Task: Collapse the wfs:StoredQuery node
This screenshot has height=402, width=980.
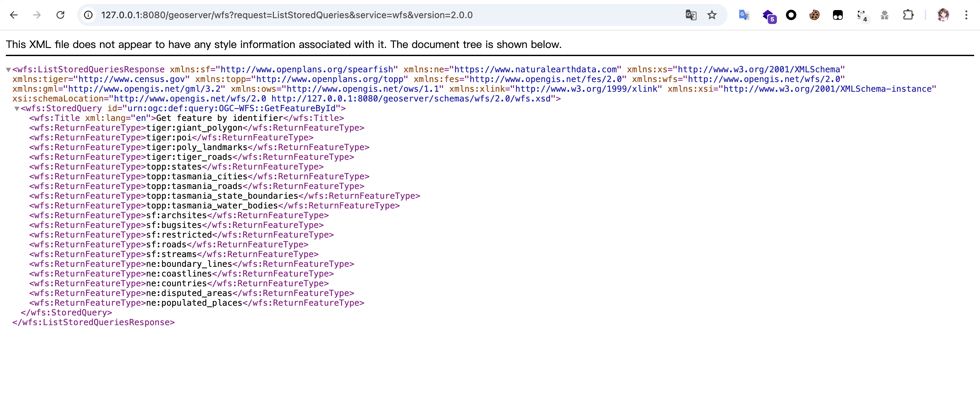Action: [17, 109]
